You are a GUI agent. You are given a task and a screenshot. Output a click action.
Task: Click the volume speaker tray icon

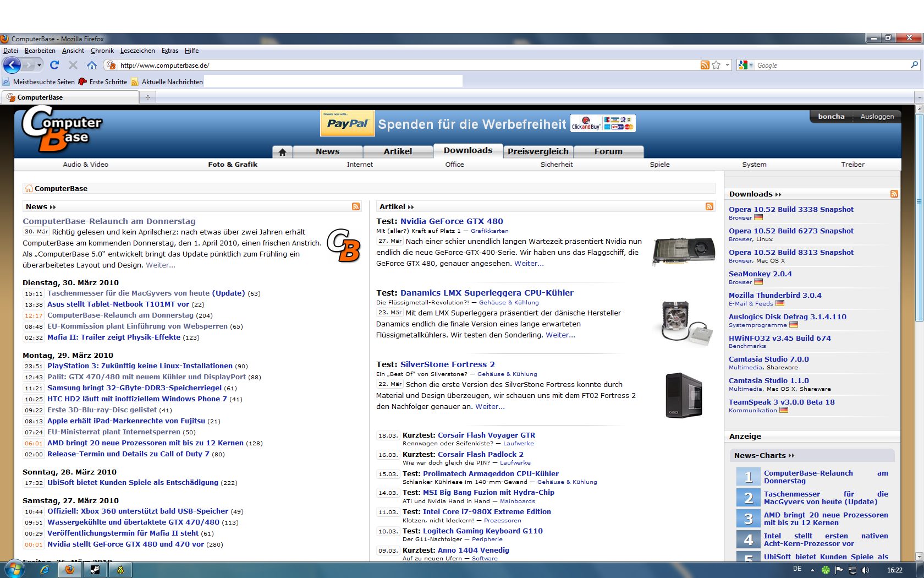pyautogui.click(x=865, y=570)
